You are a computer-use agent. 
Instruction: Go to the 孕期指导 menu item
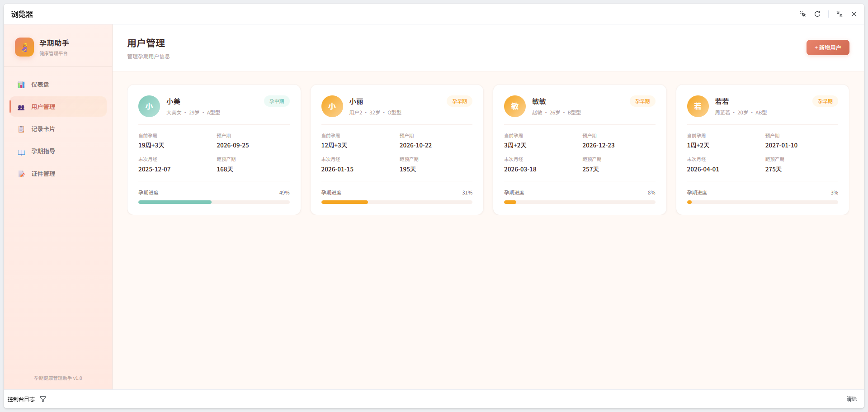pos(43,152)
